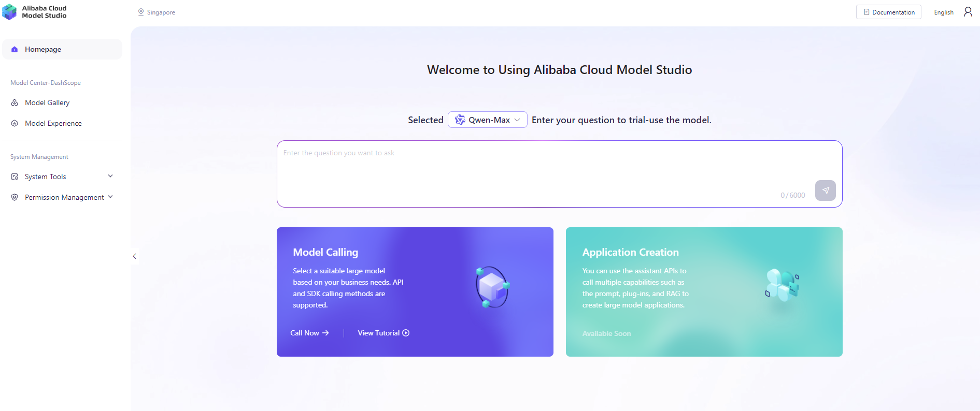Click the Application Creation blocks illustration
The height and width of the screenshot is (411, 980).
(x=783, y=285)
